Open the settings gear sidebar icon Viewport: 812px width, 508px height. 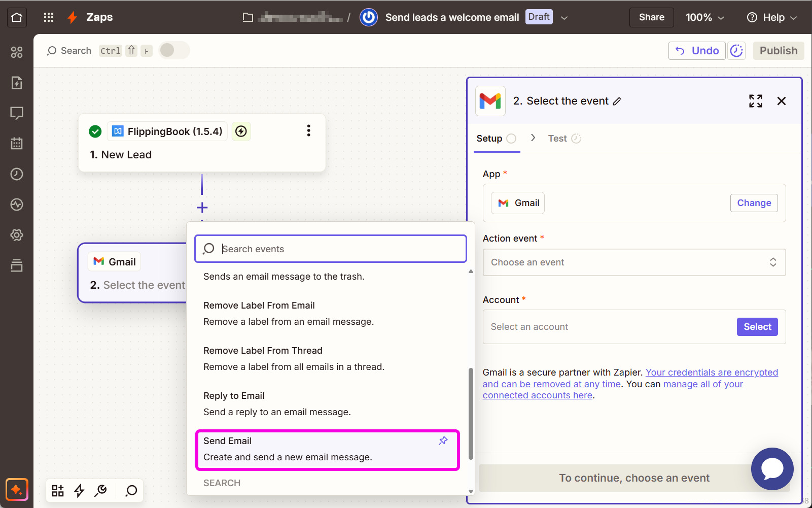click(x=17, y=235)
